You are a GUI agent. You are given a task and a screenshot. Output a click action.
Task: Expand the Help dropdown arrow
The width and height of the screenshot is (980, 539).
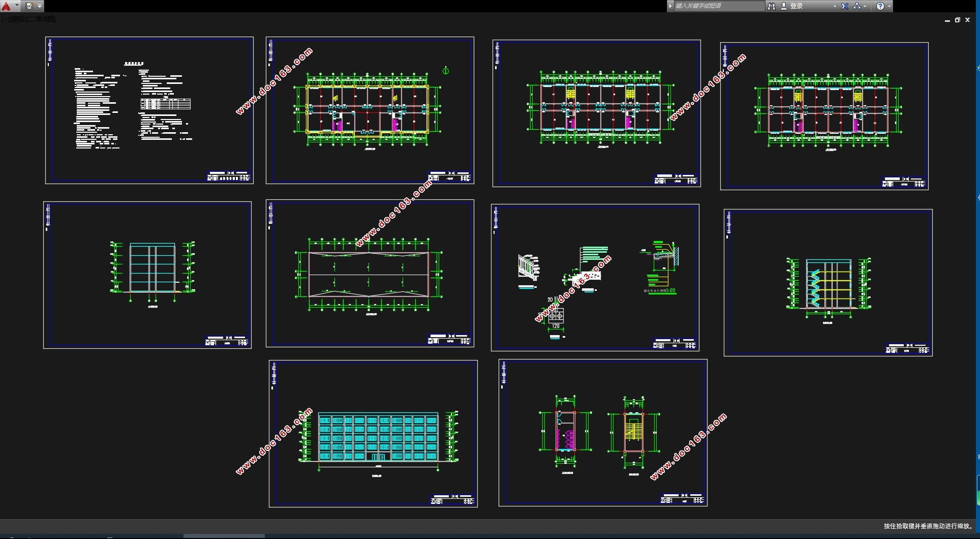click(889, 6)
